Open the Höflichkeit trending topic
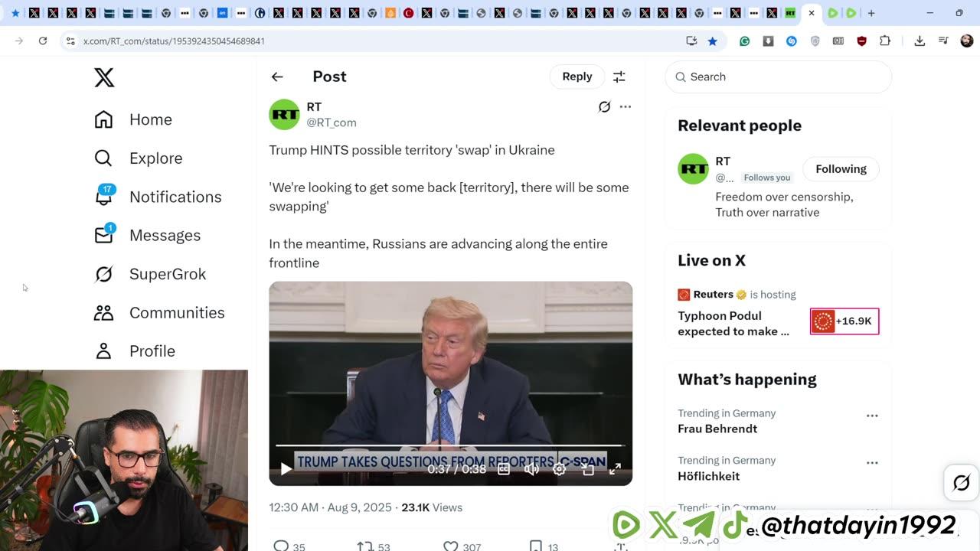This screenshot has height=551, width=980. click(708, 476)
